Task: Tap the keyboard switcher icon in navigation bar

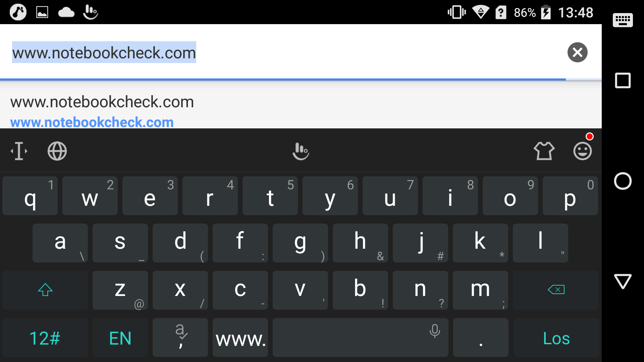Action: (x=623, y=20)
